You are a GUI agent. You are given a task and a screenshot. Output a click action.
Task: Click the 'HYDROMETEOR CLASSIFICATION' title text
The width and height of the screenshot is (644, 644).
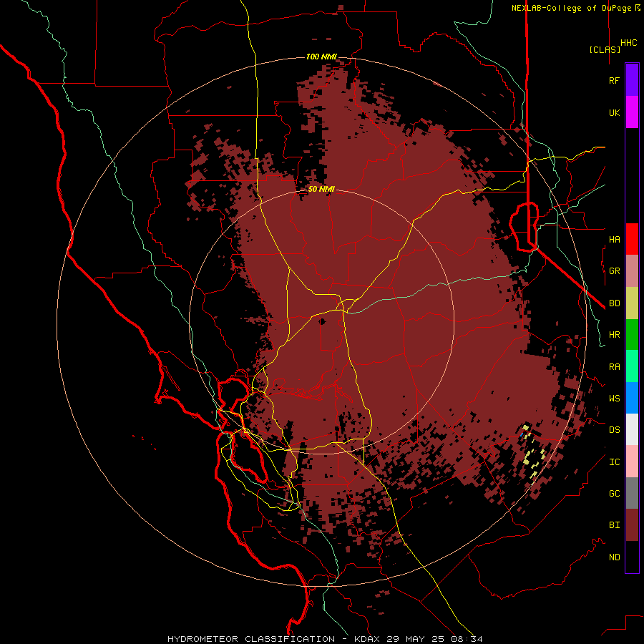[x=251, y=639]
